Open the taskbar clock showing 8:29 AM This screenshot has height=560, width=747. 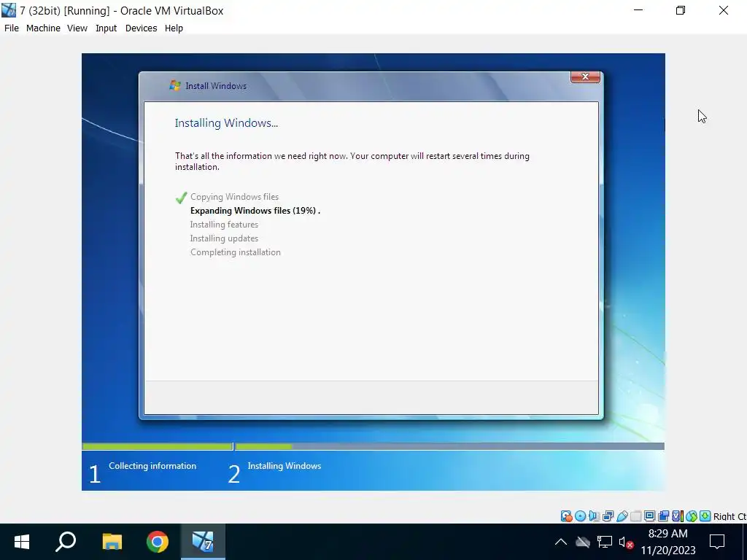pos(668,542)
